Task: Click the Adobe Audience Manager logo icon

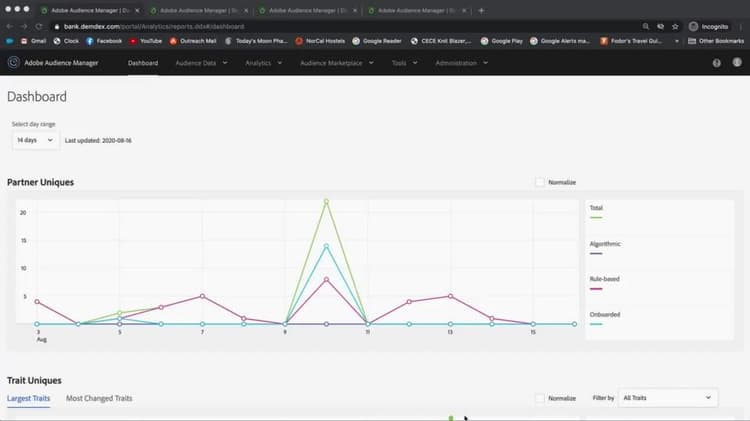Action: [x=13, y=62]
